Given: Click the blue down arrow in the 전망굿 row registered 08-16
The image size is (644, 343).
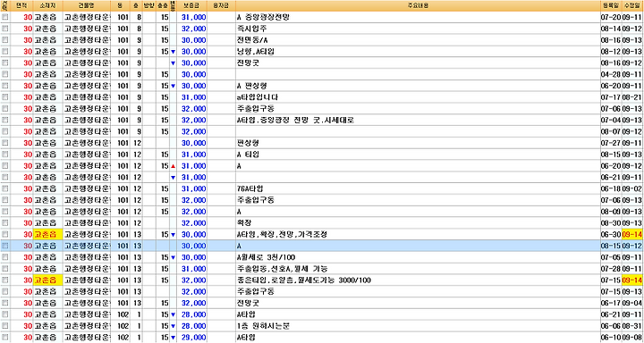Looking at the screenshot, I should (x=173, y=63).
